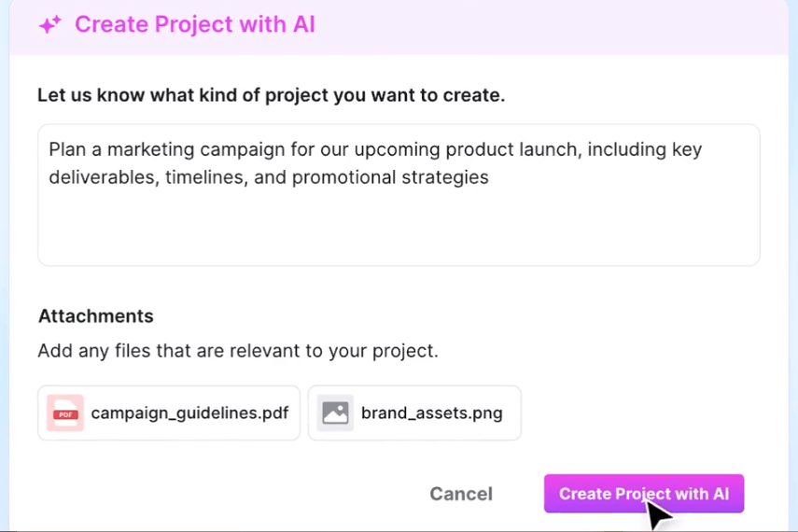Image resolution: width=798 pixels, height=532 pixels.
Task: Click into the project description text box
Action: click(399, 195)
